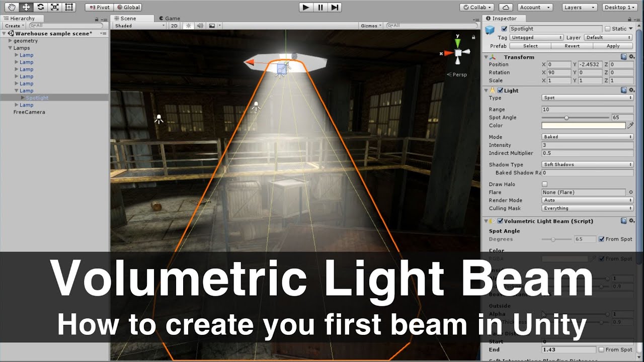Click the light Color swatch
Viewport: 644px width, 362px height.
click(x=584, y=125)
